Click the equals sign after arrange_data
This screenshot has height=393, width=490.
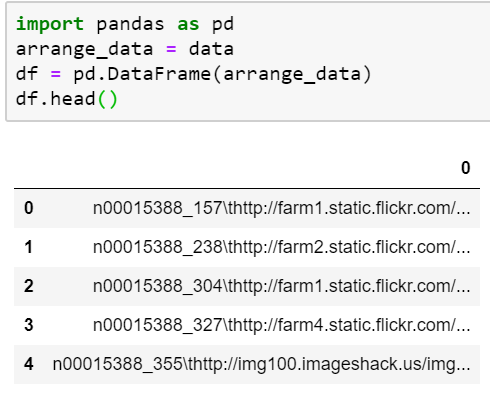pos(171,49)
